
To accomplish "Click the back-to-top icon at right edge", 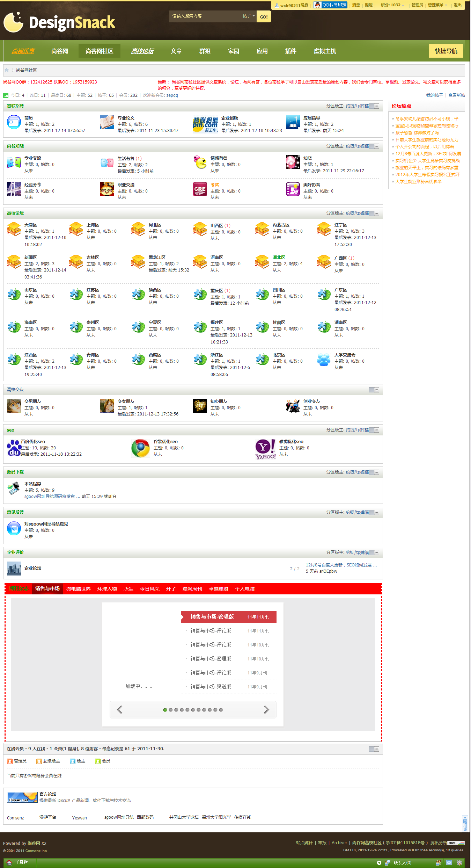I will coord(465,824).
